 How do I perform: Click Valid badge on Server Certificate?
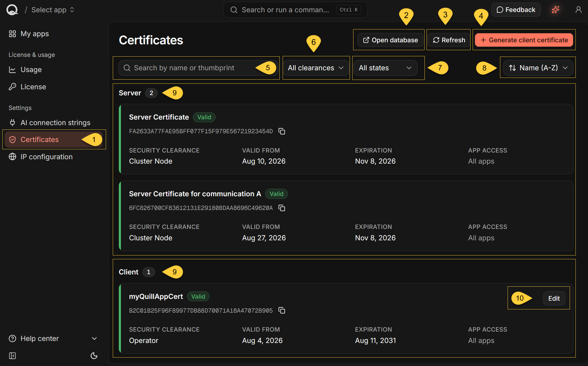204,117
